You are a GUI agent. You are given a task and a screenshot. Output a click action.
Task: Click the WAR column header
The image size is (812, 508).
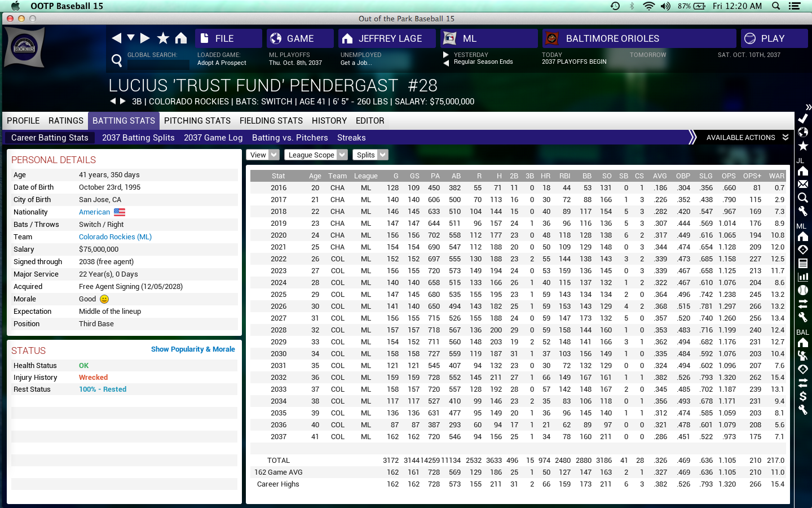[x=776, y=176]
